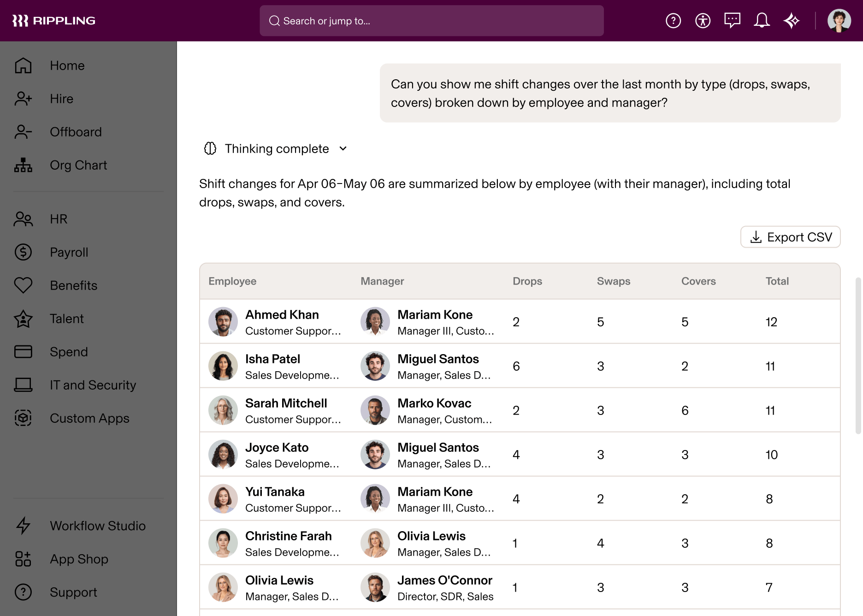This screenshot has height=616, width=863.
Task: Click the HR people icon
Action: click(x=23, y=219)
